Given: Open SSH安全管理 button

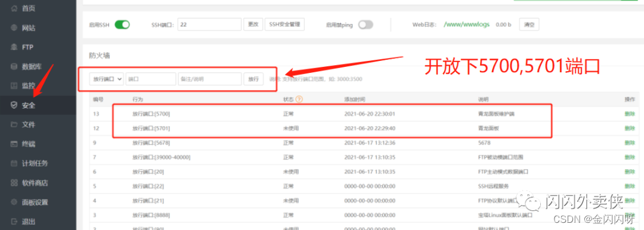Looking at the screenshot, I should 284,24.
